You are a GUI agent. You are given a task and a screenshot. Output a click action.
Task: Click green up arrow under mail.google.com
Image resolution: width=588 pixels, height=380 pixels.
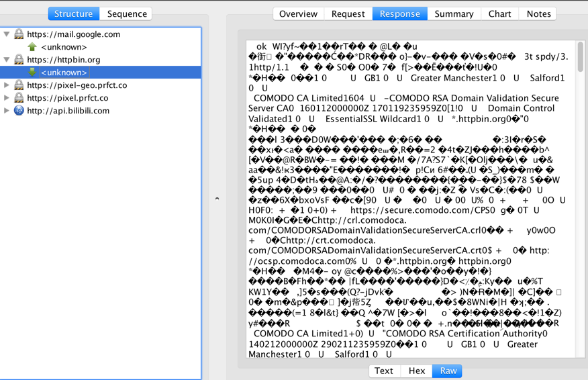(32, 47)
